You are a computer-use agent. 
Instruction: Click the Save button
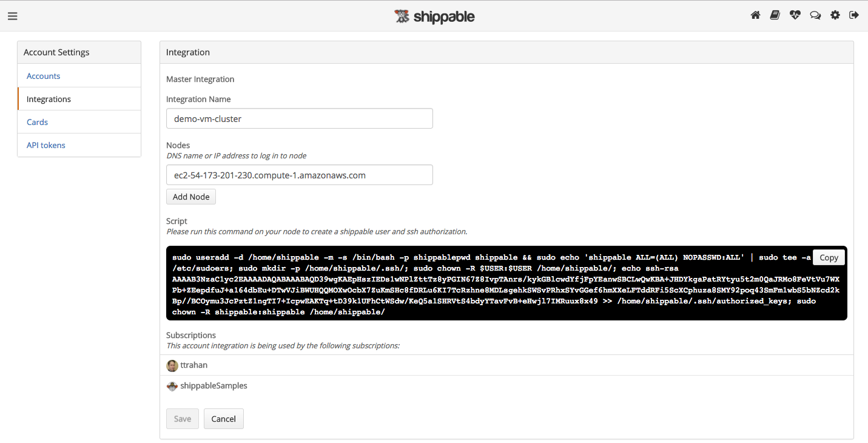click(x=183, y=419)
